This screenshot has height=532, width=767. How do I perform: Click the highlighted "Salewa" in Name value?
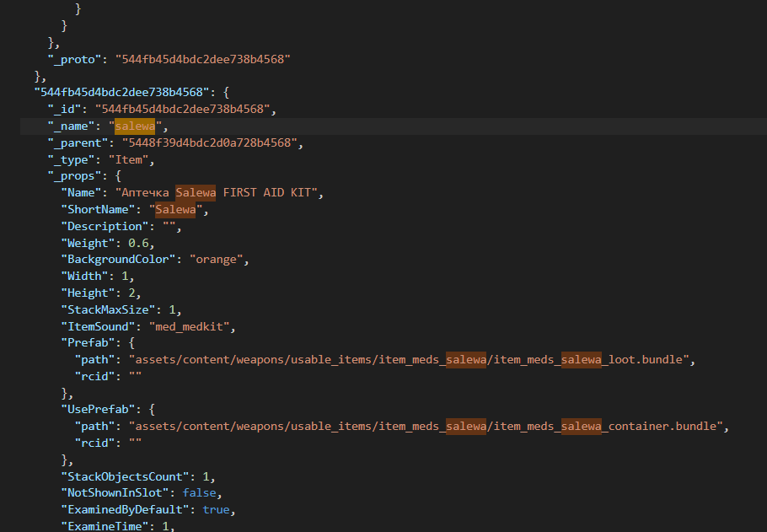pyautogui.click(x=196, y=193)
